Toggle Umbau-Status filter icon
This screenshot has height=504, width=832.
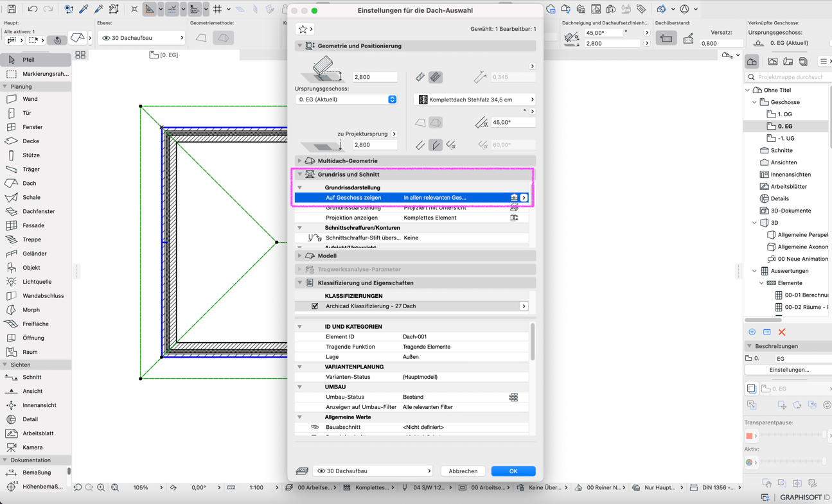coord(513,397)
